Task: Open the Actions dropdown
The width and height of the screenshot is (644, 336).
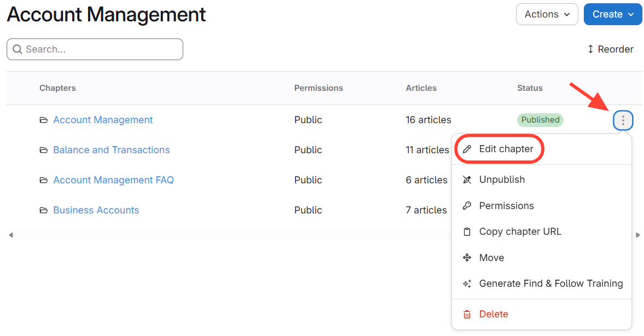Action: point(547,14)
